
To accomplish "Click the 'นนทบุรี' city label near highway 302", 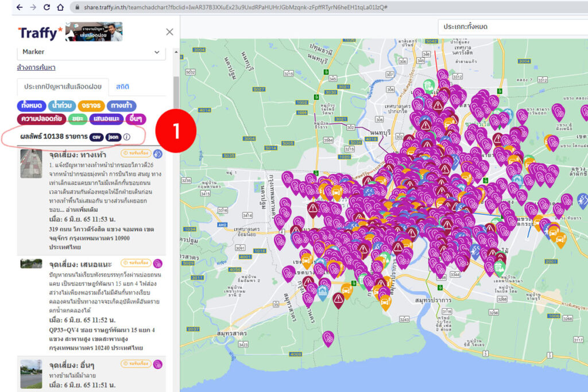I will point(380,133).
